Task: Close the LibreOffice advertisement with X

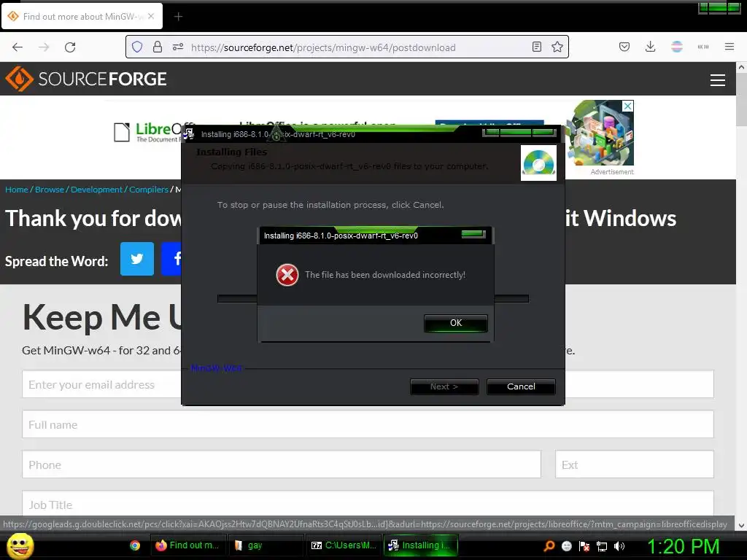Action: [628, 106]
